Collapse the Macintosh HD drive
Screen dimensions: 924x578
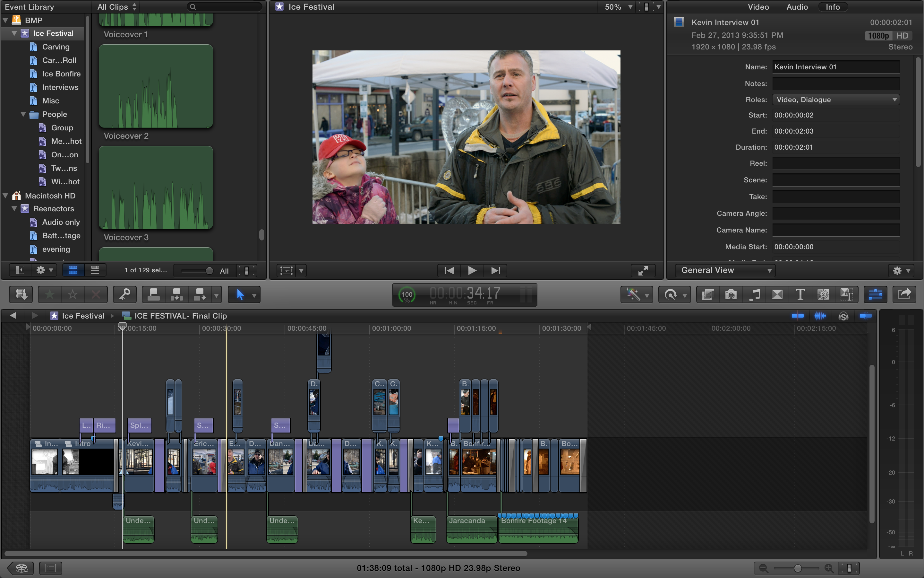[x=5, y=196]
